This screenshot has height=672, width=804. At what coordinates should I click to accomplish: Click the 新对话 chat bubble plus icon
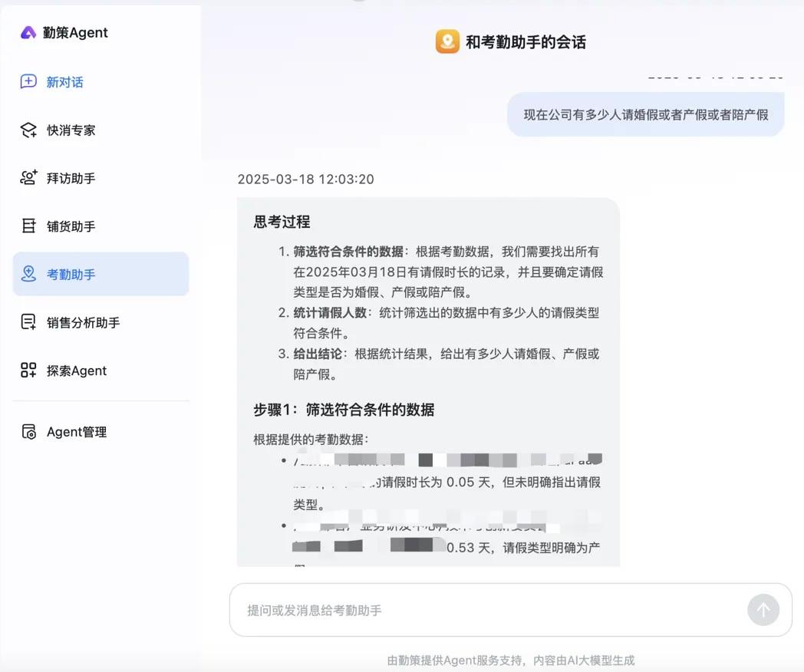[28, 82]
